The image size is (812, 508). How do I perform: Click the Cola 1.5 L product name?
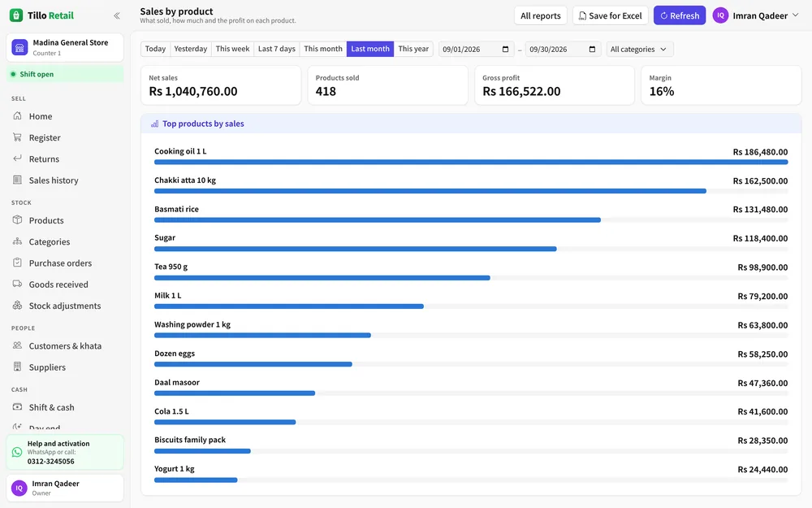(x=171, y=411)
